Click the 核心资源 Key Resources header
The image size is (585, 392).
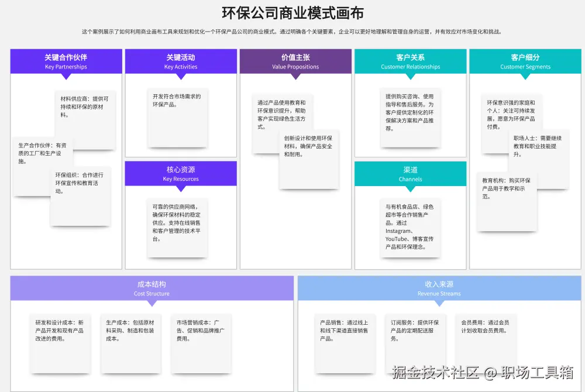coord(180,173)
